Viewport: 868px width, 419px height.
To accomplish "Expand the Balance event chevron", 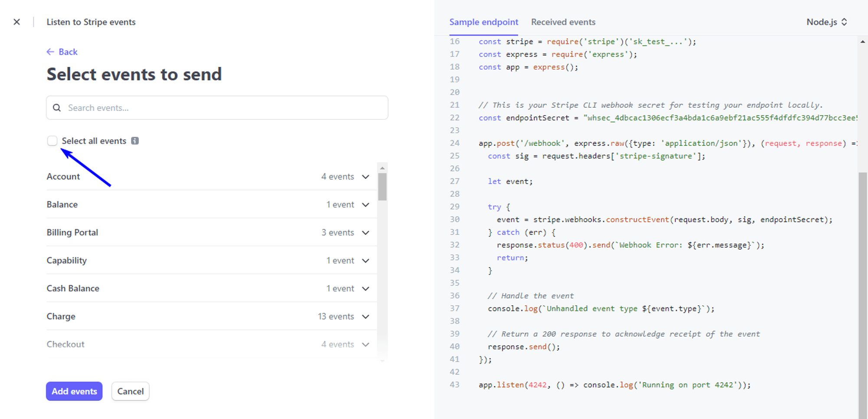I will pos(365,205).
